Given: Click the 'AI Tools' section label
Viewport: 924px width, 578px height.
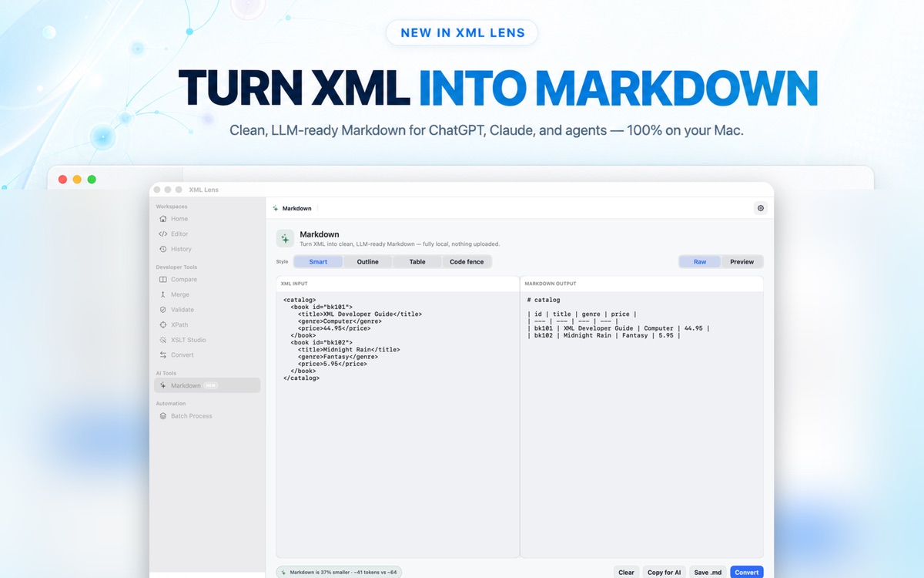Looking at the screenshot, I should point(166,373).
